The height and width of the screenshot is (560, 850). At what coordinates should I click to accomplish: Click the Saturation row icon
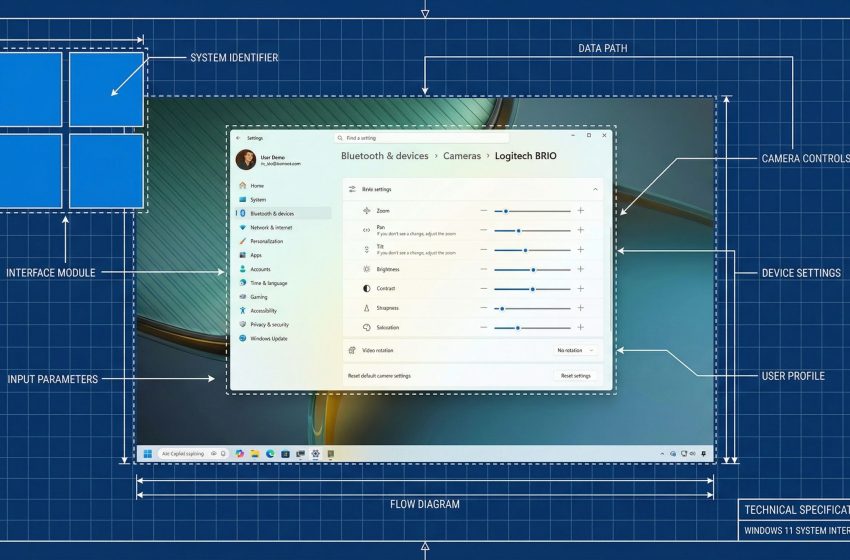[366, 327]
